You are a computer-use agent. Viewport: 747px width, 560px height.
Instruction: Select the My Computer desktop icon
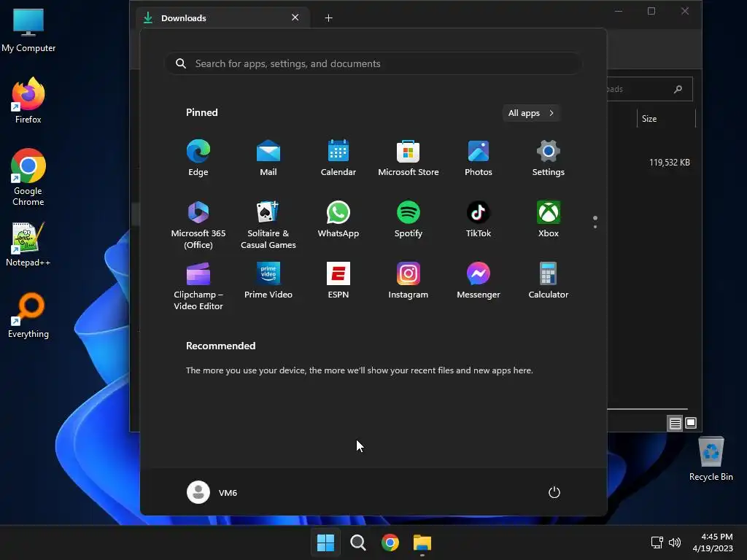(28, 31)
